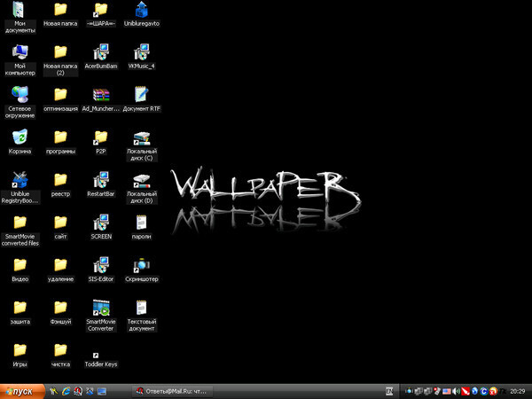
Task: Click the US flag tray icon
Action: tap(447, 391)
